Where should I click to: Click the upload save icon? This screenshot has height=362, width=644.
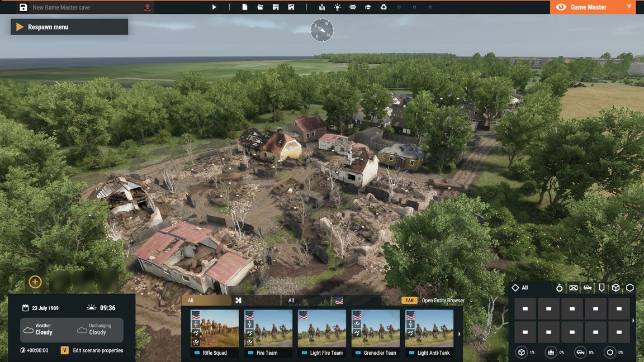click(148, 7)
